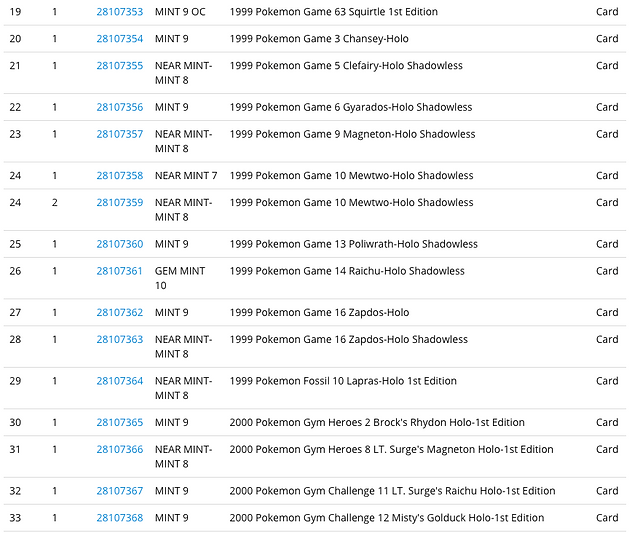The height and width of the screenshot is (533, 640).
Task: Open cert number 28107356 link
Action: tap(120, 107)
